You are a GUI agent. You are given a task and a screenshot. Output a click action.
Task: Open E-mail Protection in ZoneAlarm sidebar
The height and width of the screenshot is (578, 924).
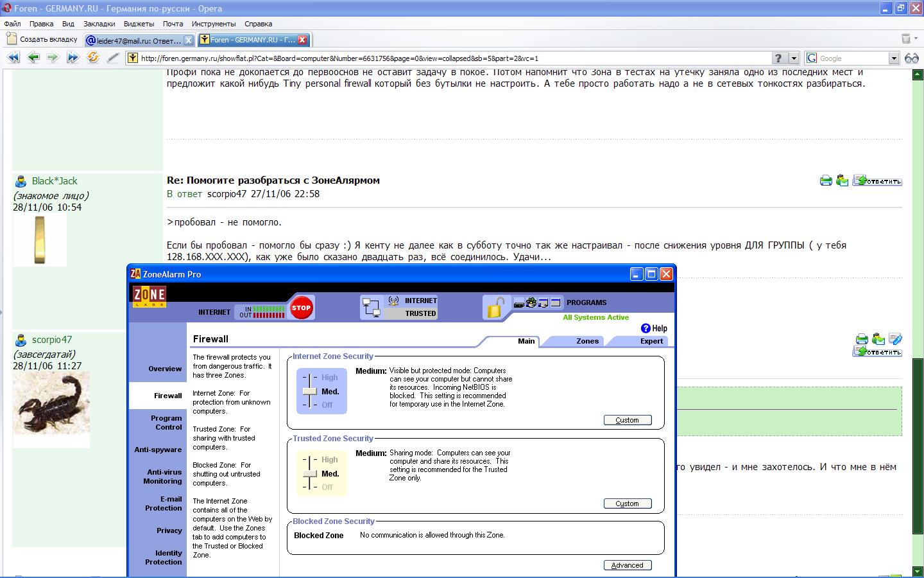[164, 504]
